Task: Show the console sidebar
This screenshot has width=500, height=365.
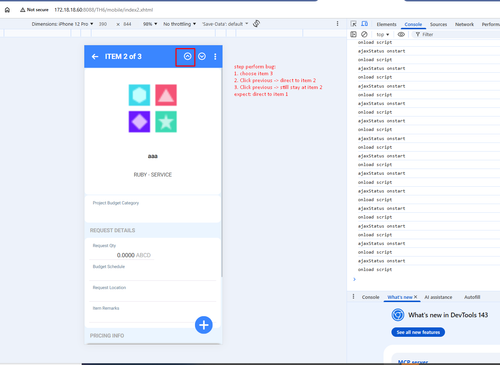Action: pyautogui.click(x=353, y=34)
